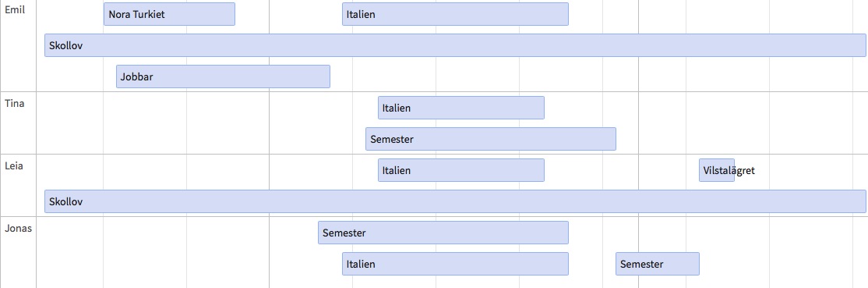Click empty space right of Emil's Jobbar bar

[598, 76]
